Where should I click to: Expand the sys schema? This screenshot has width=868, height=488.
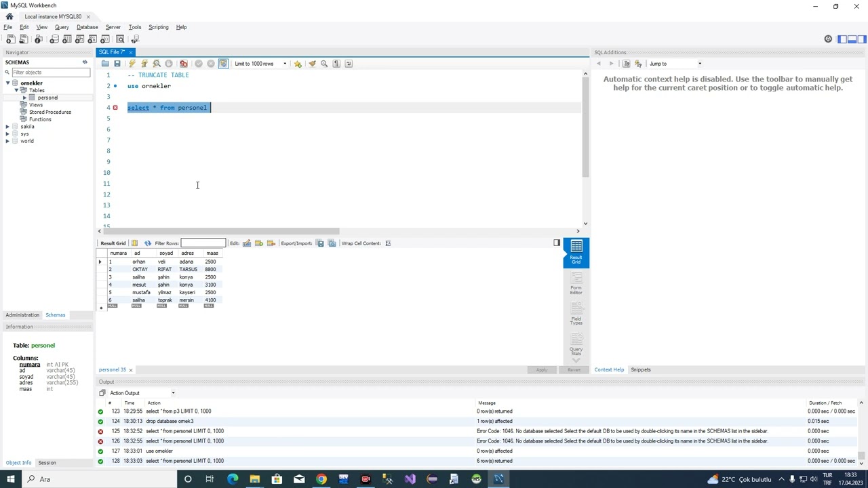(x=7, y=134)
